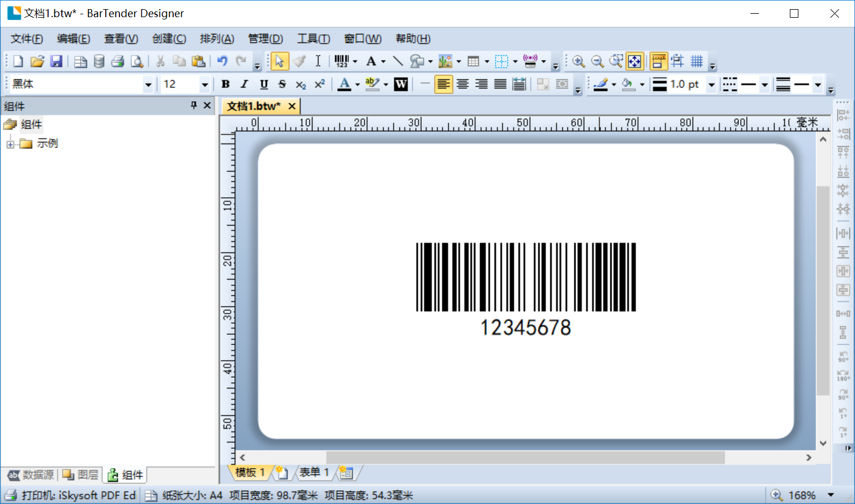Select the shape creation tool

[417, 61]
